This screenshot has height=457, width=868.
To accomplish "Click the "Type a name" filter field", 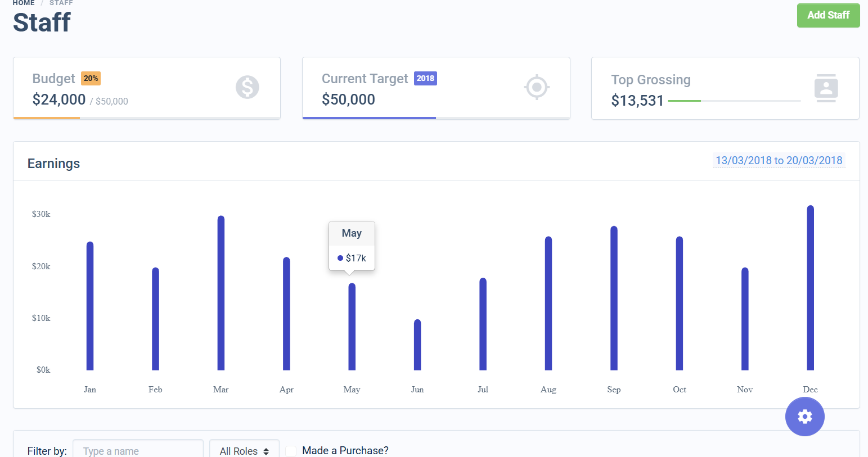I will coord(138,450).
